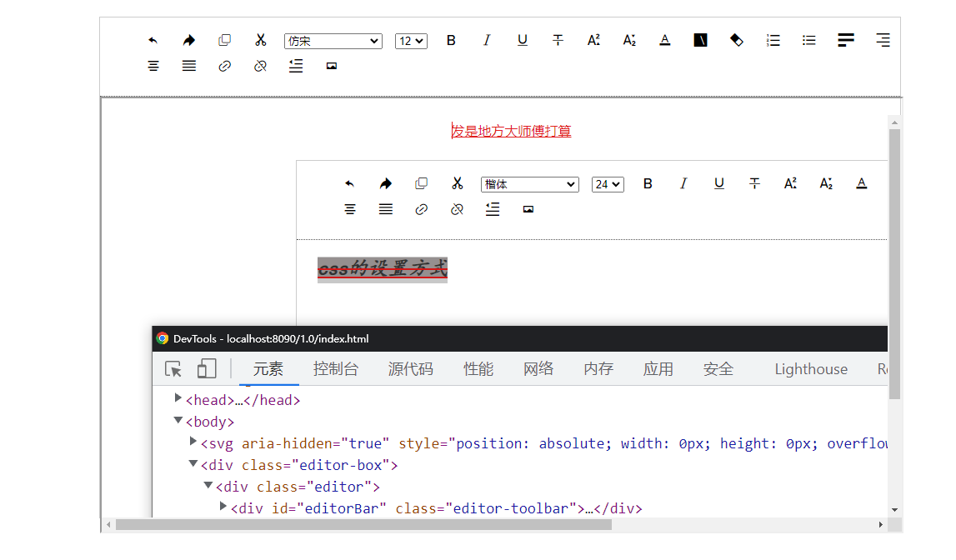Collapse the div class editor-box node

tap(193, 463)
